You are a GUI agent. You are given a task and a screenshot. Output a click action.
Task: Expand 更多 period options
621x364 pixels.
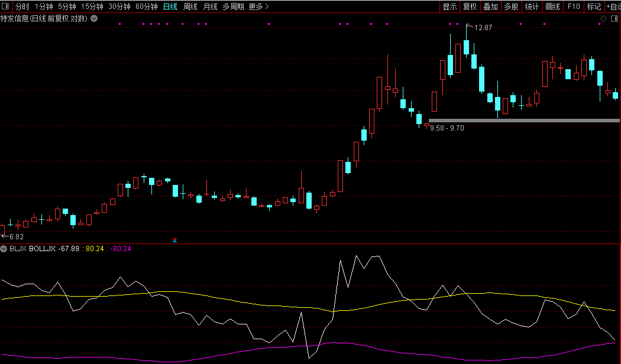[258, 6]
